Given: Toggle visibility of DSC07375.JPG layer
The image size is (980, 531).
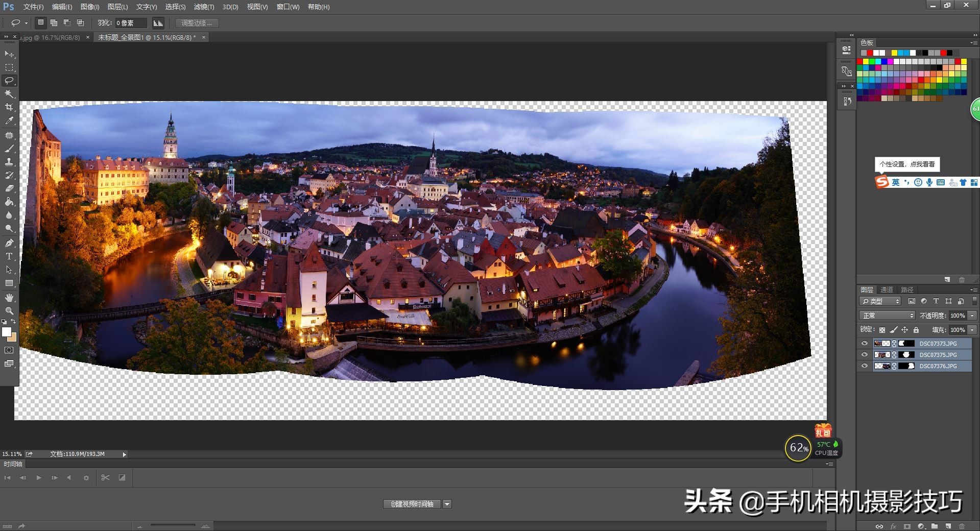Looking at the screenshot, I should [864, 355].
